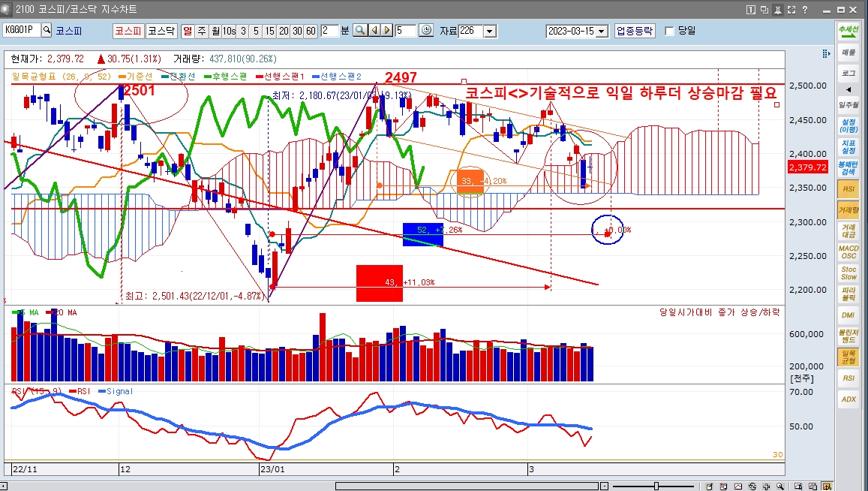The height and width of the screenshot is (491, 868).
Task: Select the 3 minute interval button
Action: (x=242, y=31)
